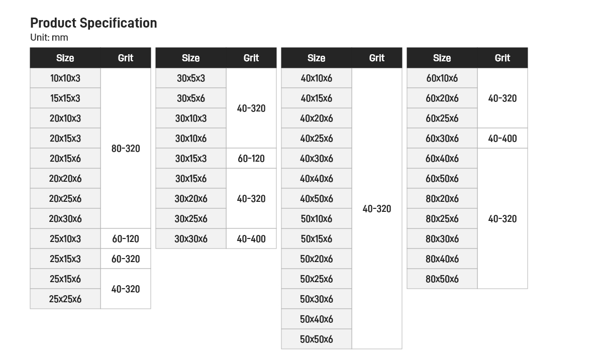Select the 30x15x3 size entry
Viewport: 603px width, 364px height.
point(191,159)
